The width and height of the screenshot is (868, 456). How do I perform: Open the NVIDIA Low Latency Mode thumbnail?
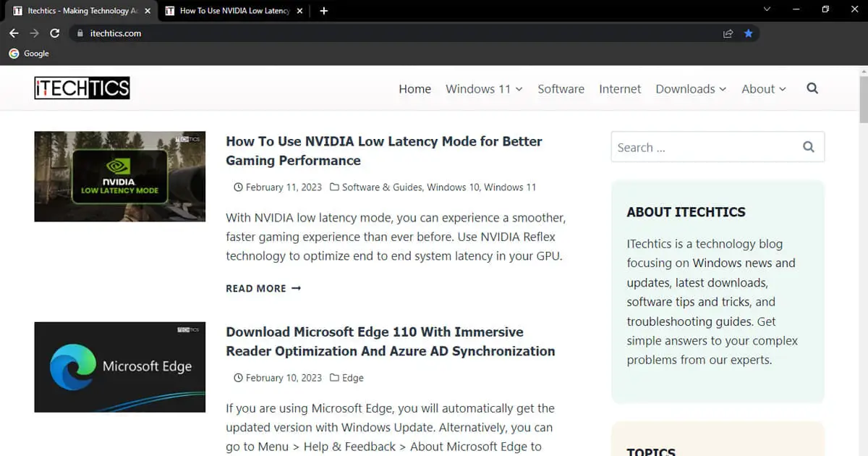click(x=120, y=176)
